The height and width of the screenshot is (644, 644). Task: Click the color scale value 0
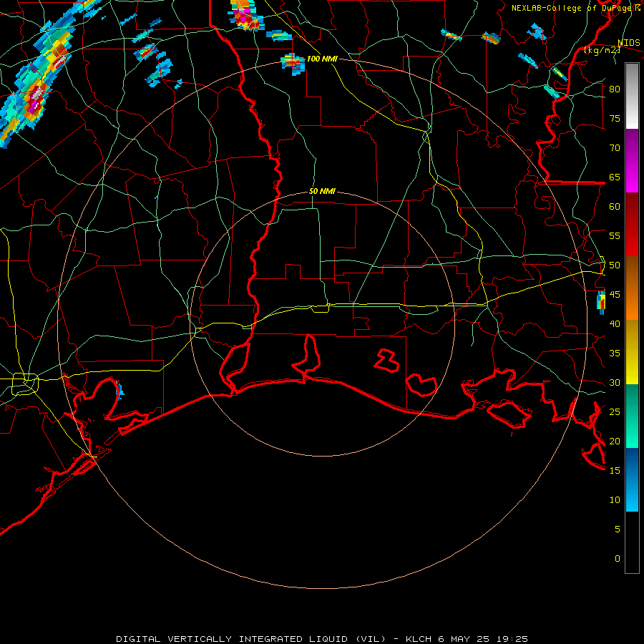point(617,559)
